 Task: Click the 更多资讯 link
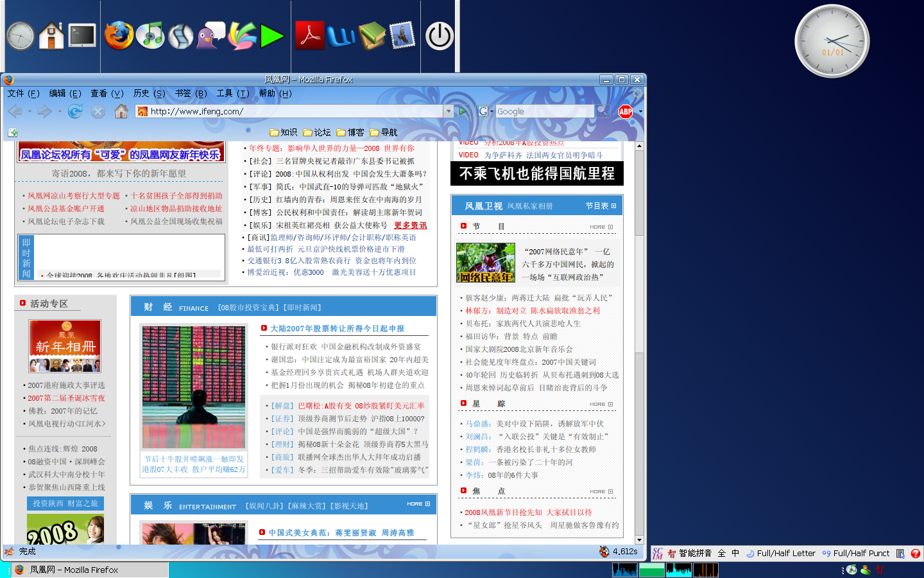(411, 225)
